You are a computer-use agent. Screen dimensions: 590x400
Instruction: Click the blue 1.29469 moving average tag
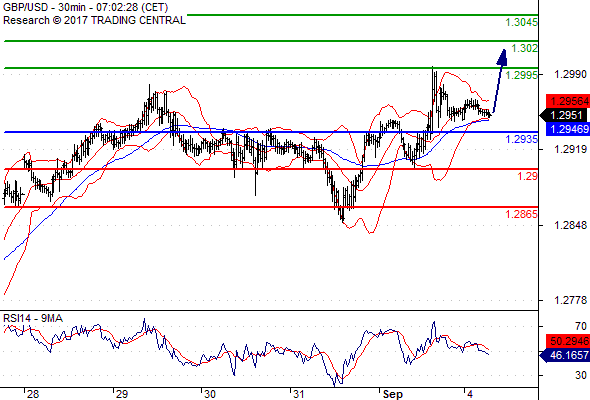point(567,129)
